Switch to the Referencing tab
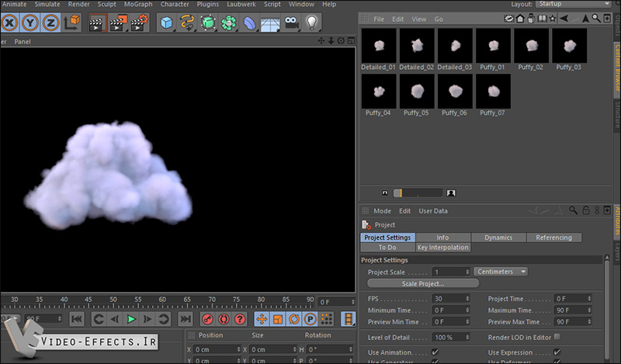The height and width of the screenshot is (364, 621). tap(554, 237)
